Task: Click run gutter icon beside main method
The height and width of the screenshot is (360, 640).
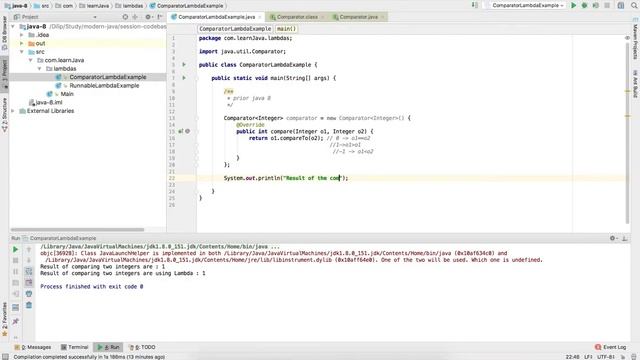Action: point(184,78)
